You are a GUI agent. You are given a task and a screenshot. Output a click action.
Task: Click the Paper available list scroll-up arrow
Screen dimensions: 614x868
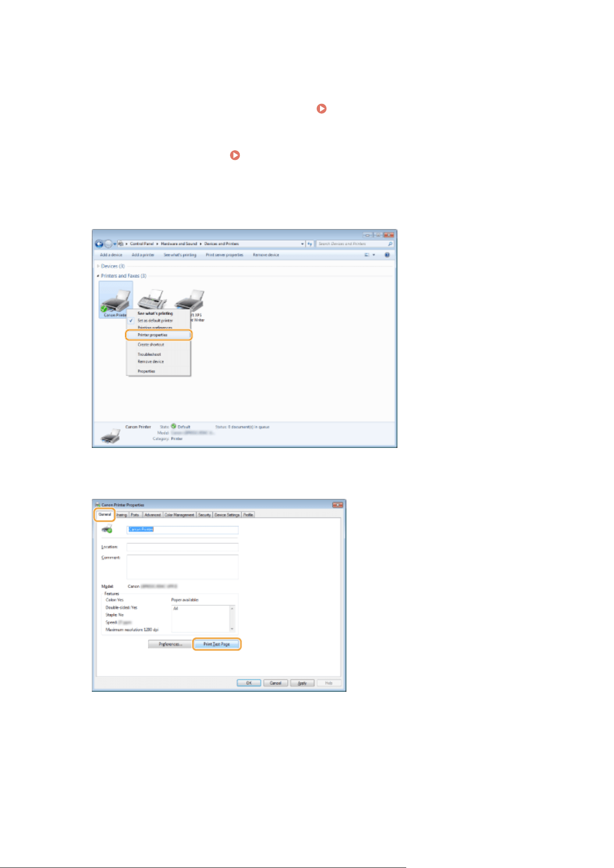coord(232,608)
